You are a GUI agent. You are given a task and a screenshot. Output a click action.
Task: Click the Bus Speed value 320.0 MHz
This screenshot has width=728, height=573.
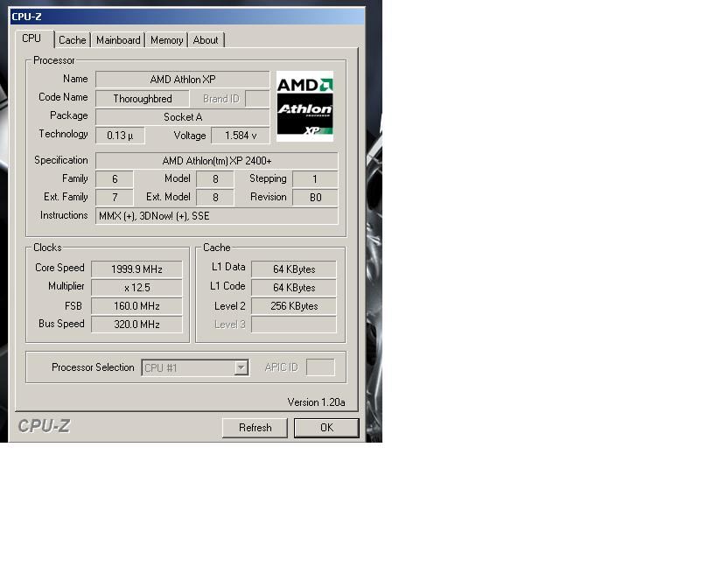(x=137, y=325)
